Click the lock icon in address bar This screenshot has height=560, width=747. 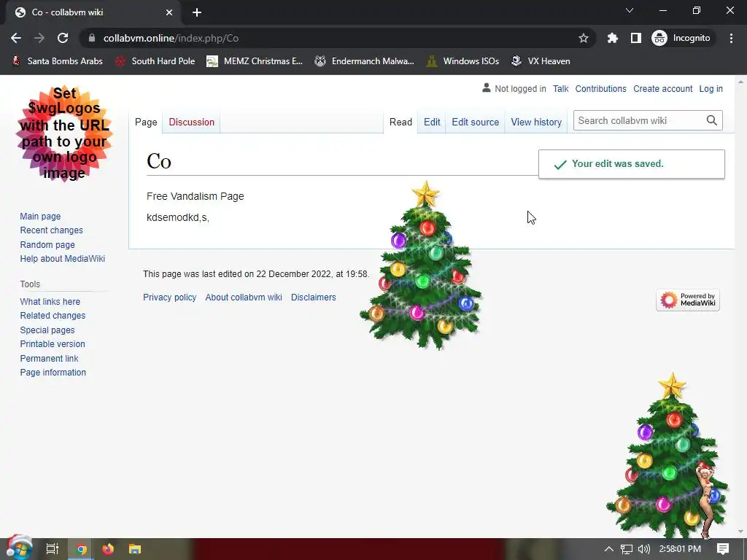(92, 38)
